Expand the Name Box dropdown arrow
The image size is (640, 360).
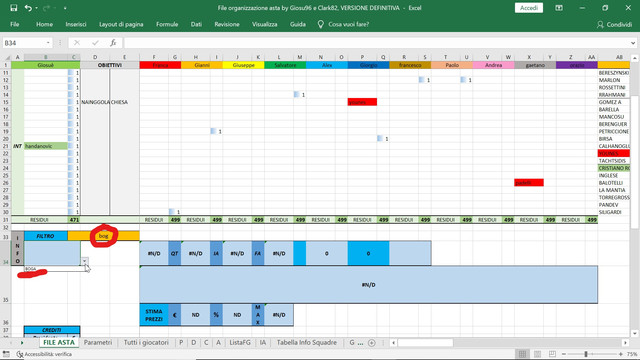point(48,43)
